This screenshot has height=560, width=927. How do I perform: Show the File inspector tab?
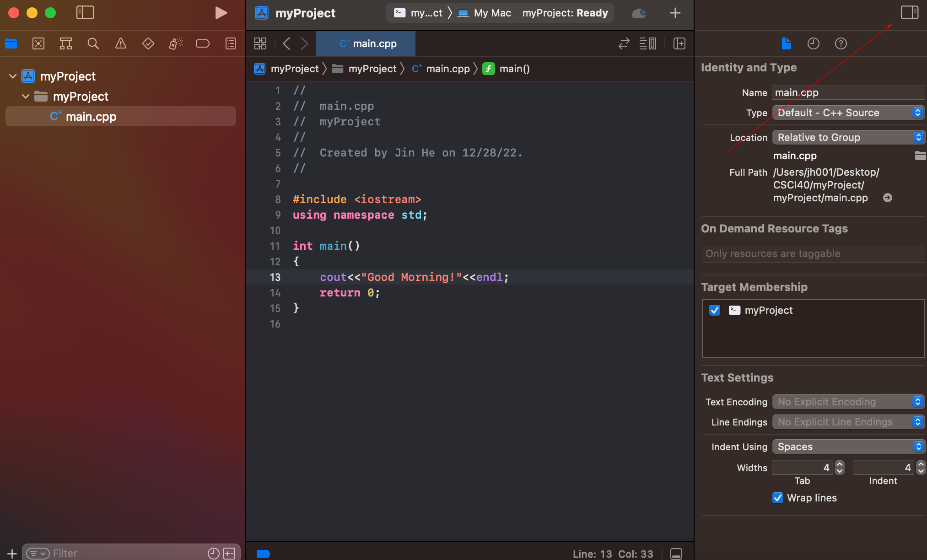pos(786,43)
